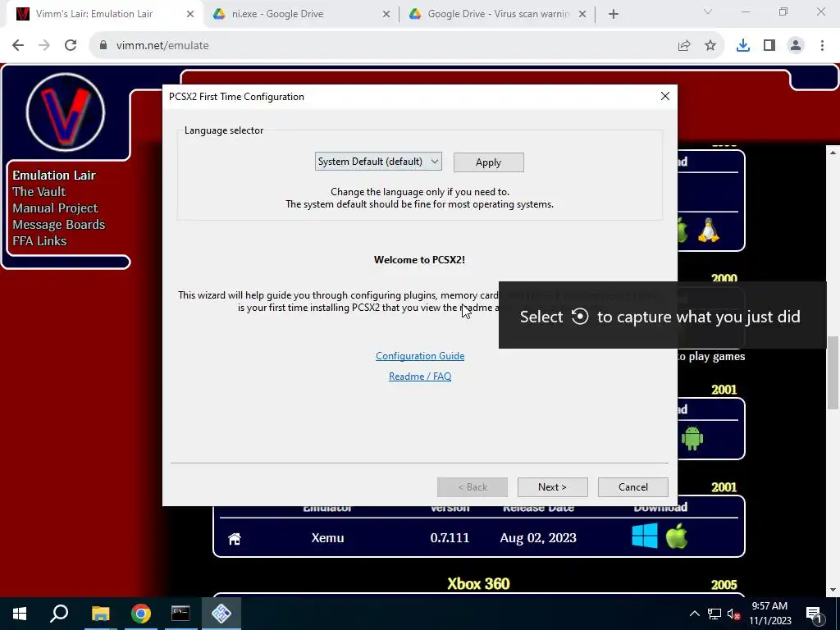The height and width of the screenshot is (630, 840).
Task: Open Emulation Lair sidebar link
Action: tap(54, 176)
